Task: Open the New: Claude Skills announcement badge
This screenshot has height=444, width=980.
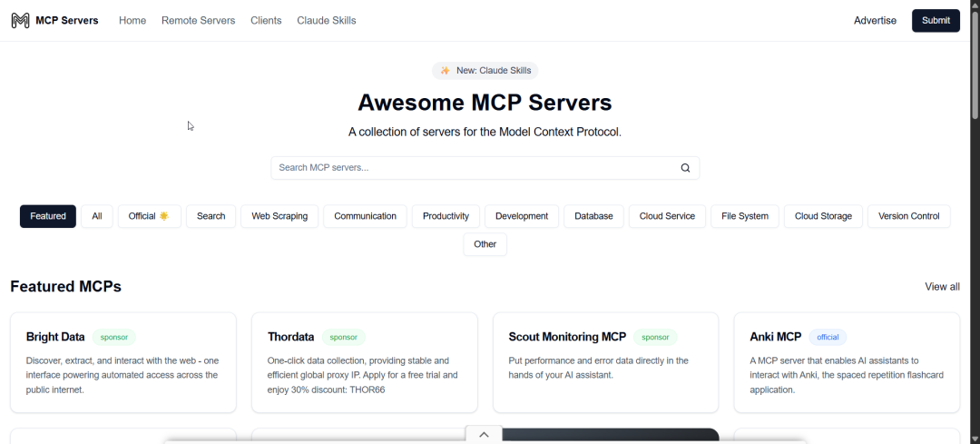Action: pos(485,71)
